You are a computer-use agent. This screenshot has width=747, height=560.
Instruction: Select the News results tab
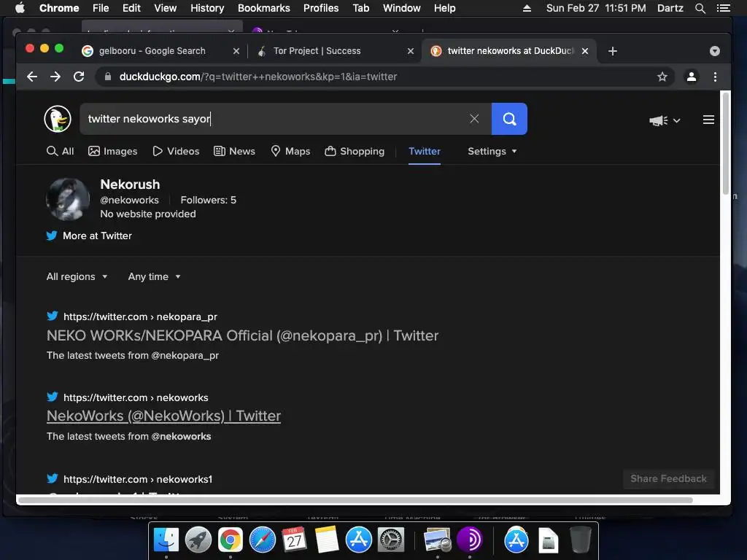pyautogui.click(x=234, y=152)
